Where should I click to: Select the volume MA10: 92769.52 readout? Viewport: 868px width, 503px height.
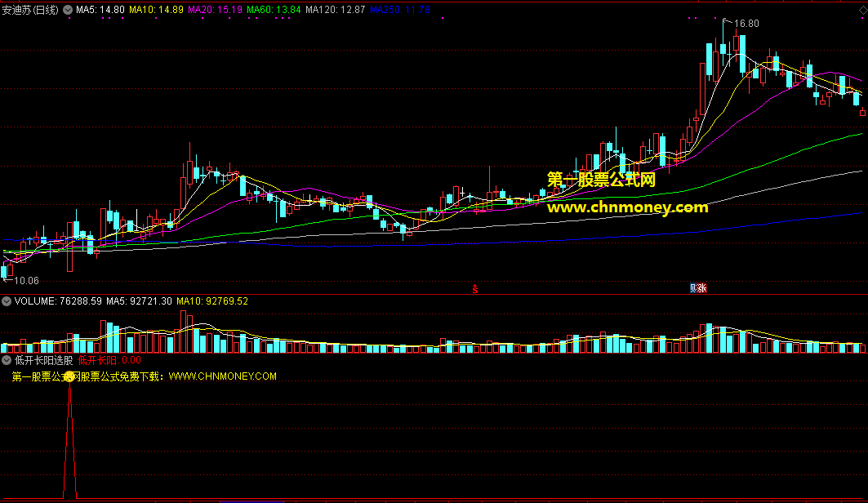pos(212,301)
